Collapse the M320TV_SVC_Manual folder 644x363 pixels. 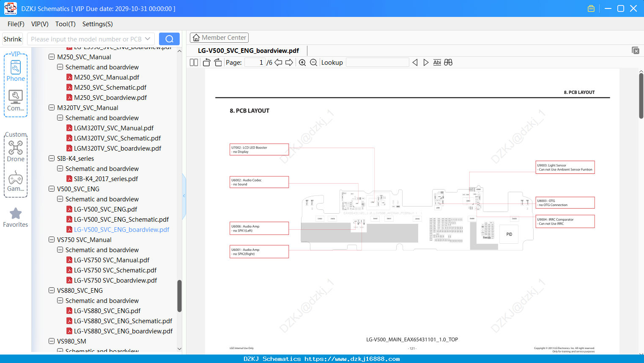[52, 107]
